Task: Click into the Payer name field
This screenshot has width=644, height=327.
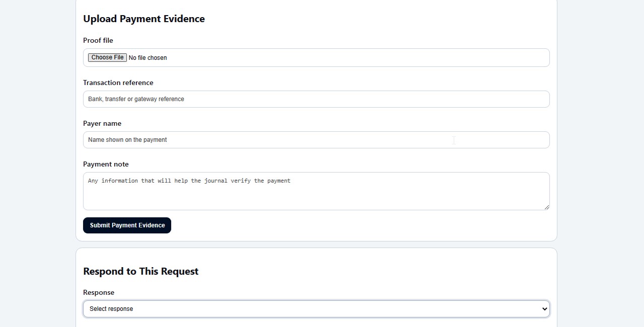Action: coord(316,140)
